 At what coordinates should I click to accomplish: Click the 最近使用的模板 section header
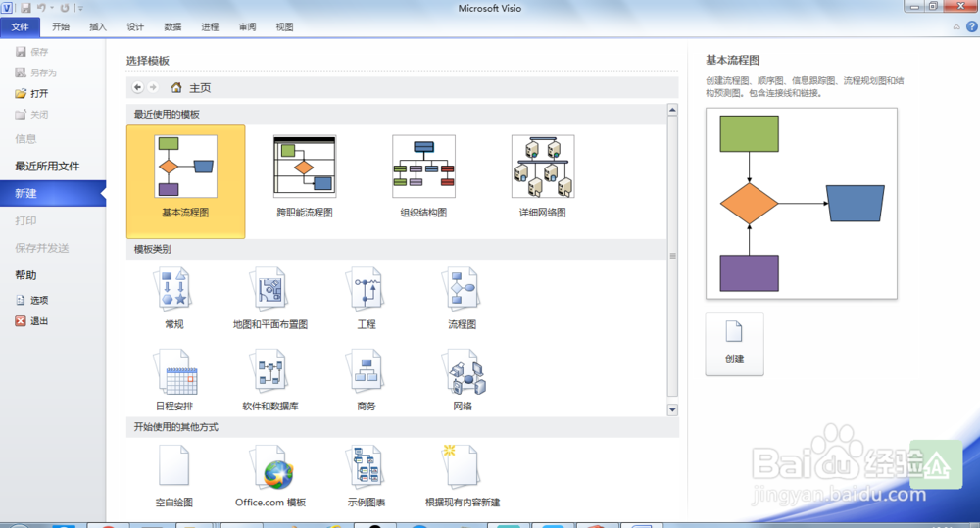coord(397,114)
